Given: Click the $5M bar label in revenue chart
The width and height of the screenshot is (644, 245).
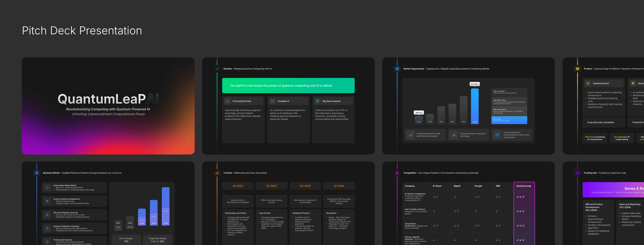Looking at the screenshot, I should tap(118, 223).
